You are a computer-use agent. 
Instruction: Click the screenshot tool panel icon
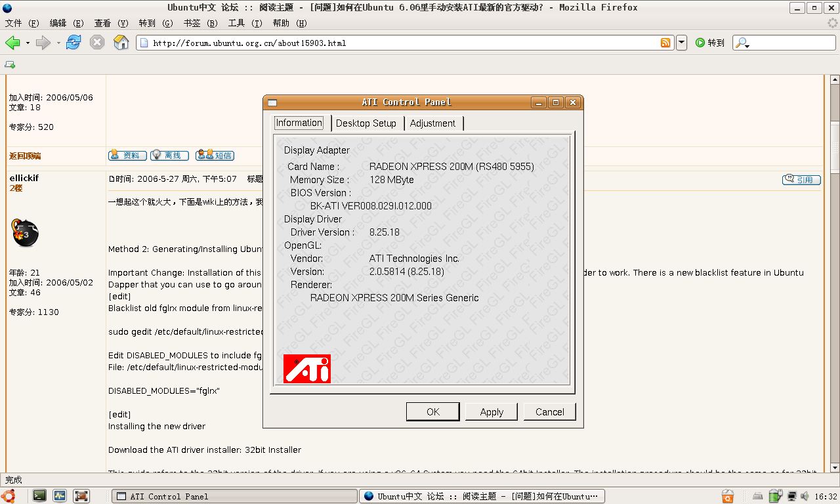point(81,495)
